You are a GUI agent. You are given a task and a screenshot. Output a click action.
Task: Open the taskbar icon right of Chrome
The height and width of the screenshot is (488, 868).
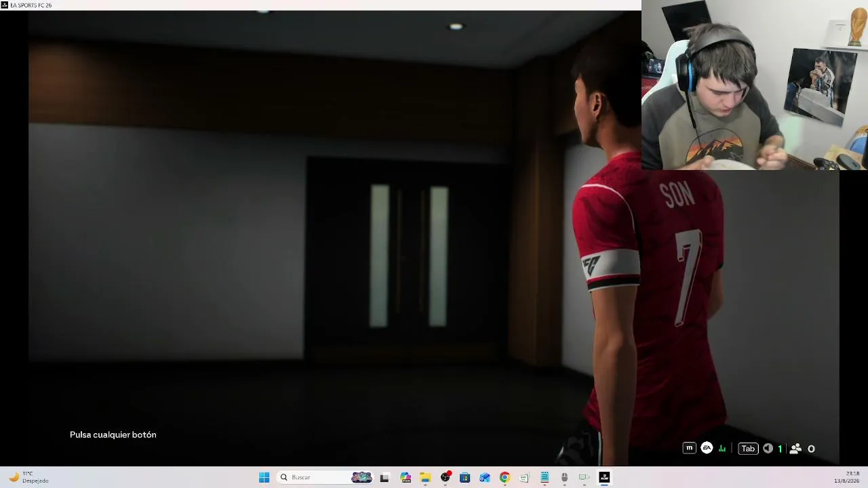click(x=524, y=477)
